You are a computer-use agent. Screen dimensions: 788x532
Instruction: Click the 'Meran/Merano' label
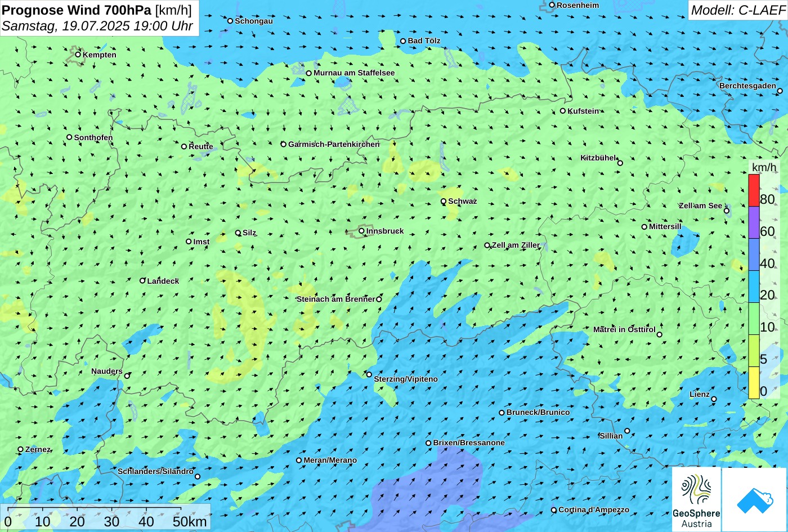coord(330,460)
